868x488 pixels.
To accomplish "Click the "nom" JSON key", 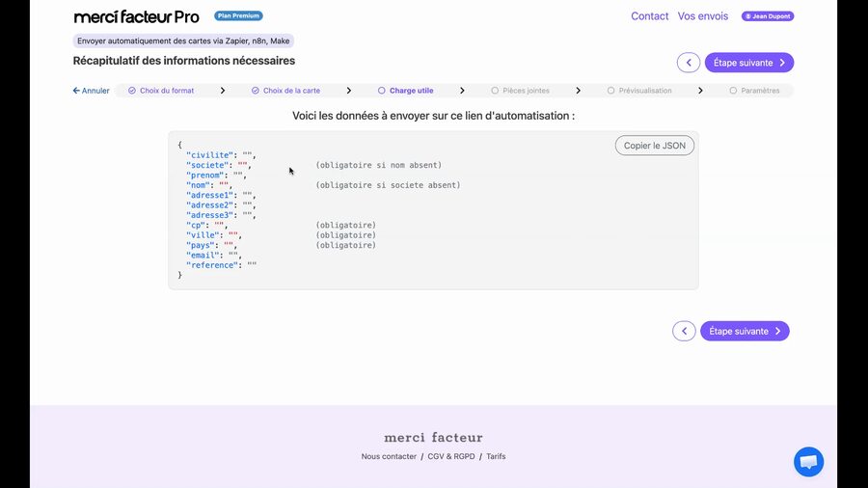I will pyautogui.click(x=198, y=185).
